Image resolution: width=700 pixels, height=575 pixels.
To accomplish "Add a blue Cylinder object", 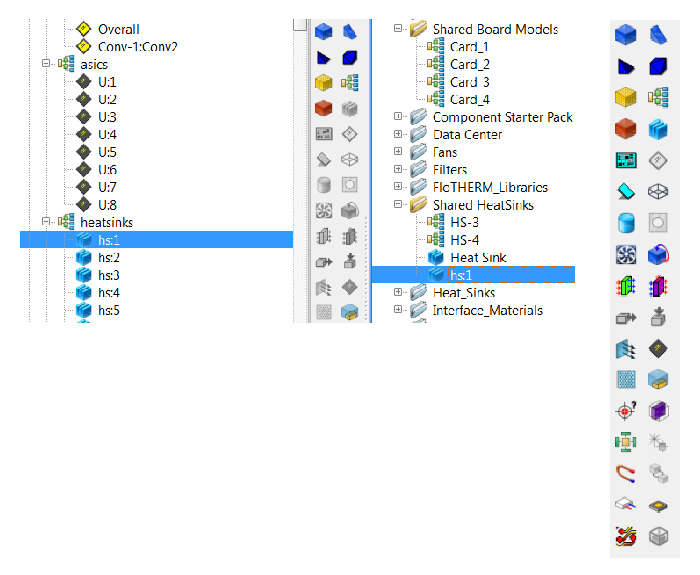I will pyautogui.click(x=626, y=223).
